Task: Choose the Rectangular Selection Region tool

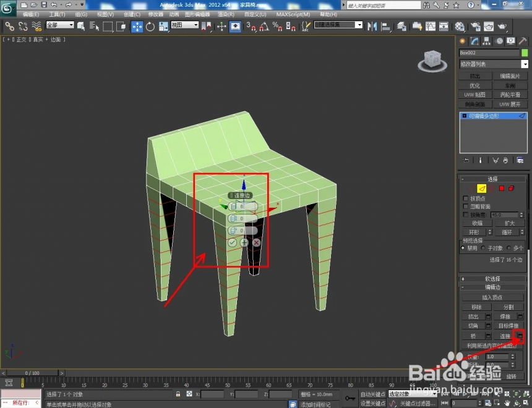Action: point(108,26)
